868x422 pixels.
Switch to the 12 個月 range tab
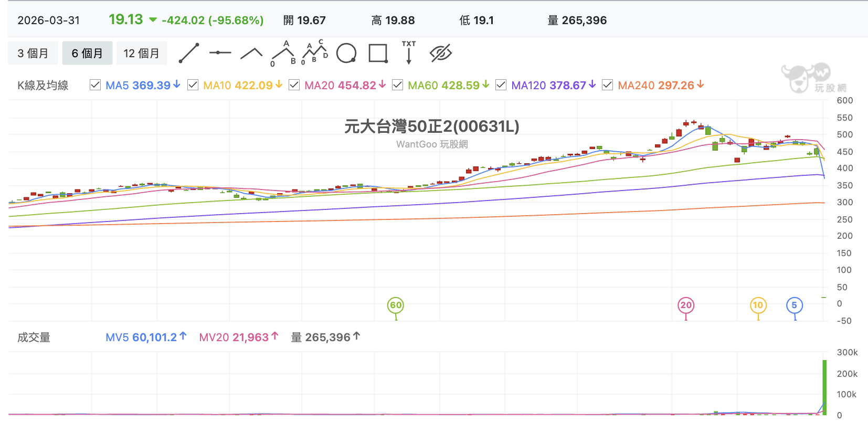point(142,53)
